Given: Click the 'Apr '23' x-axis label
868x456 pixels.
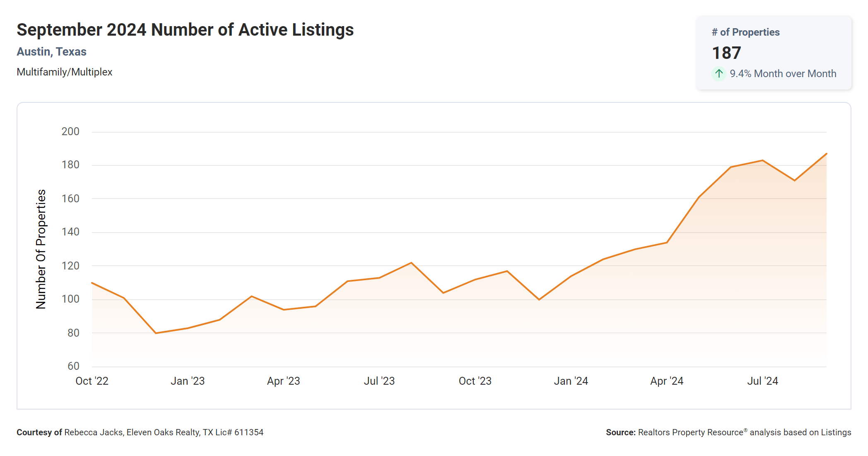Looking at the screenshot, I should 283,381.
